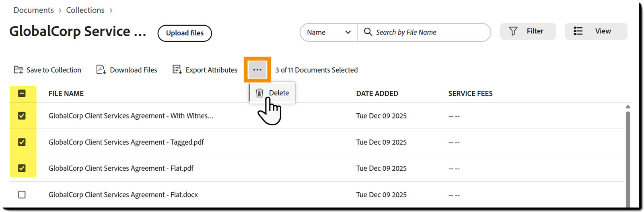Choose Delete from the popup menu

coord(272,93)
